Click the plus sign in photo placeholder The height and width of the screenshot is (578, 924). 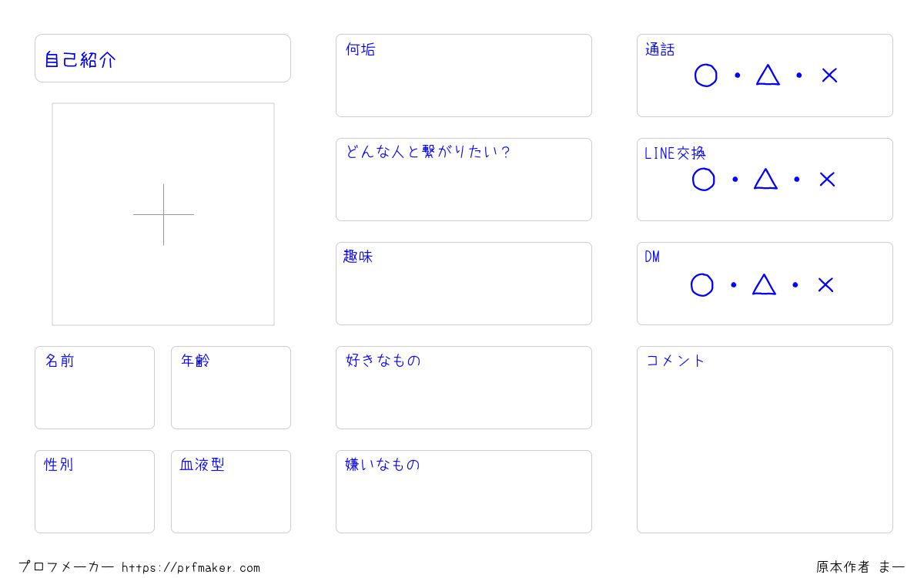coord(163,214)
